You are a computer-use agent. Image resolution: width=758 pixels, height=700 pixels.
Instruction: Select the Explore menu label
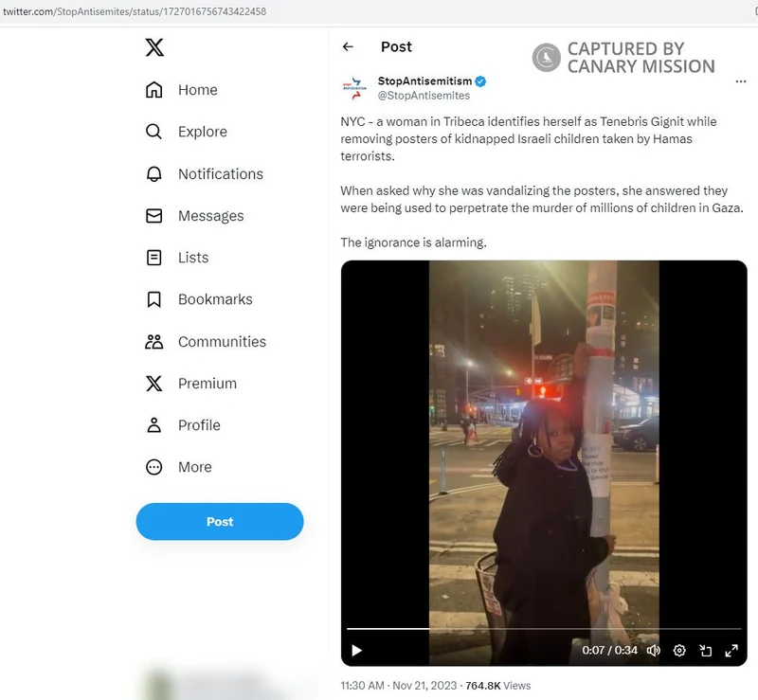coord(203,132)
